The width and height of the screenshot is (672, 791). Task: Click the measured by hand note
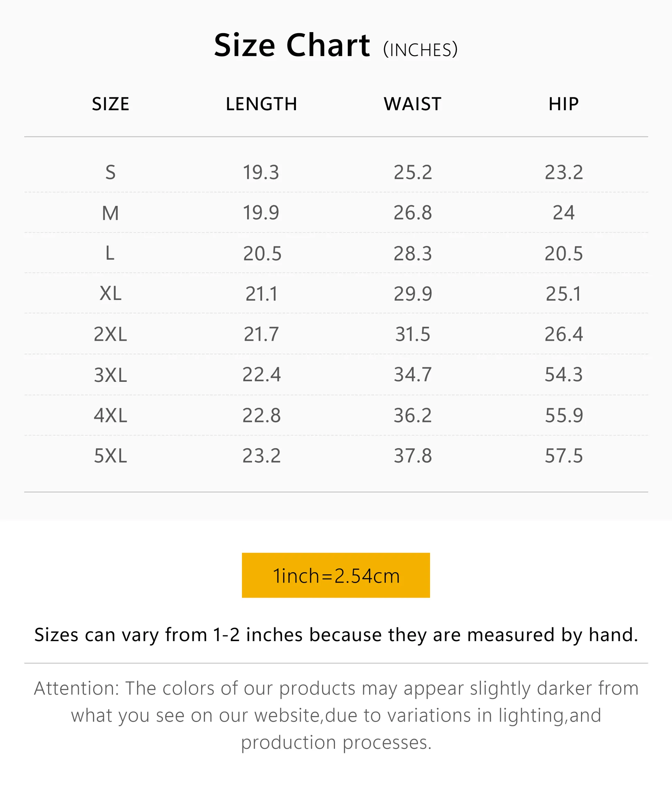336,635
